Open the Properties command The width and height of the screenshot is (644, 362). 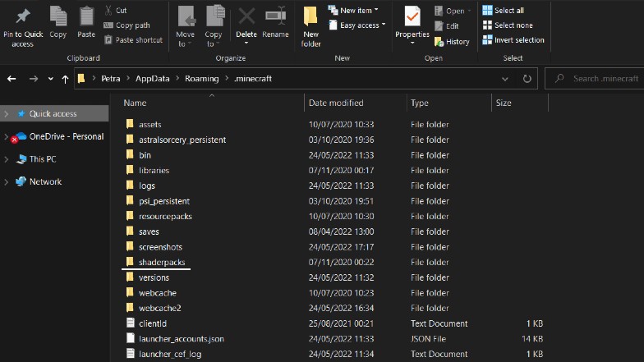pos(412,25)
